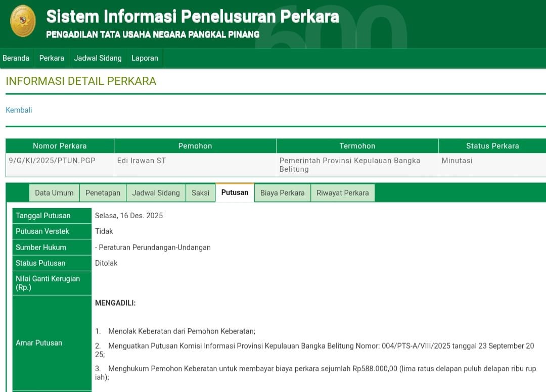
Task: Click the Amar Putusan row label
Action: (x=38, y=342)
